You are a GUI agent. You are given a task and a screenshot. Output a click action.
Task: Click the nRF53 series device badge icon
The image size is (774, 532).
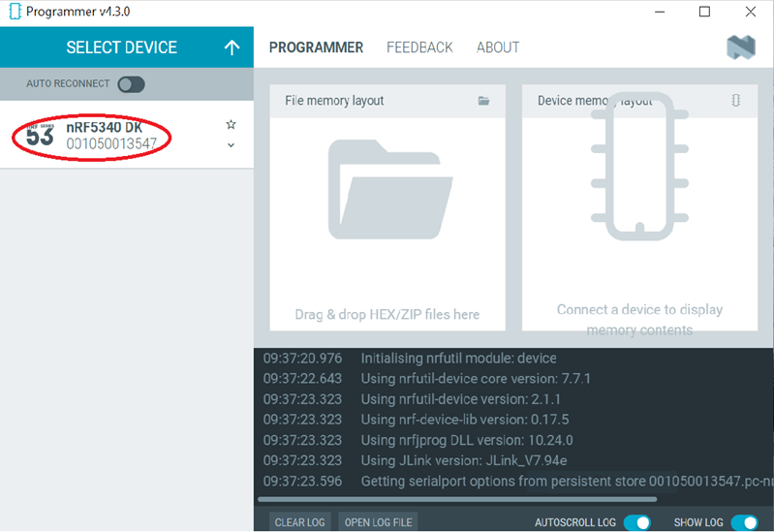click(x=40, y=136)
